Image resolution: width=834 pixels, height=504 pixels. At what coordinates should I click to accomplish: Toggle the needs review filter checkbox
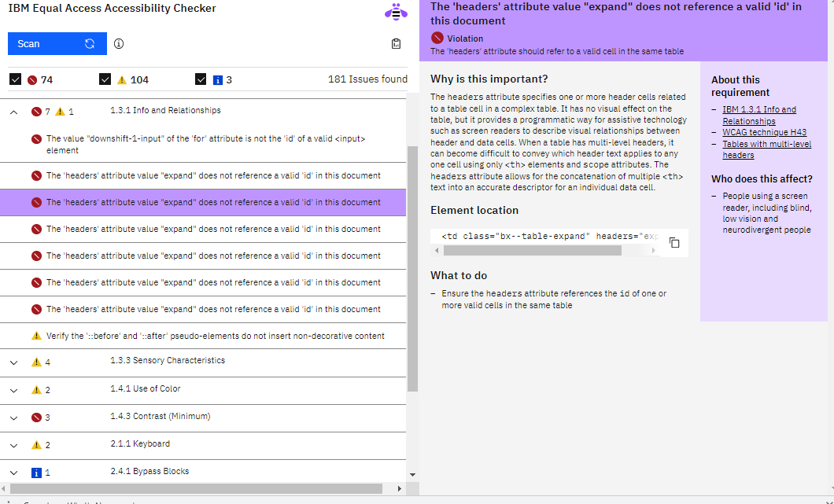pyautogui.click(x=105, y=79)
